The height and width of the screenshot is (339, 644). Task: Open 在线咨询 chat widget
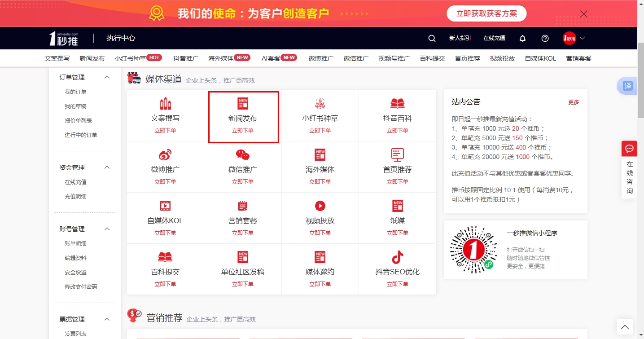(629, 170)
